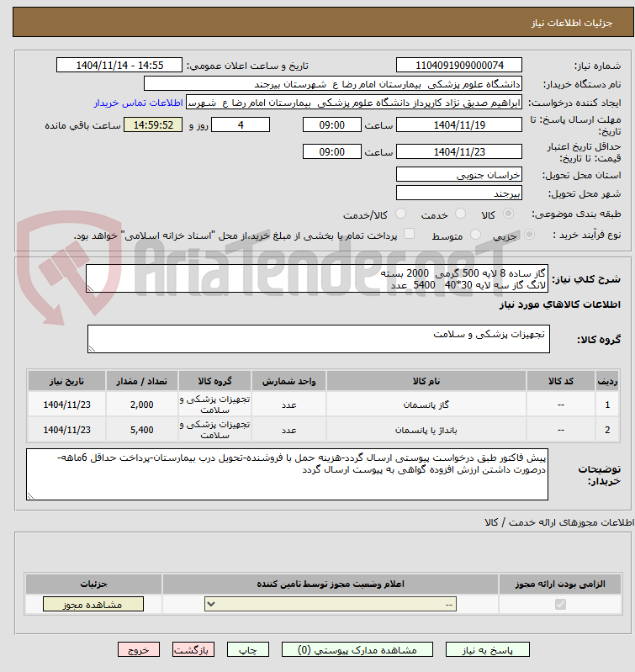Click the ردیف column header

pyautogui.click(x=607, y=381)
